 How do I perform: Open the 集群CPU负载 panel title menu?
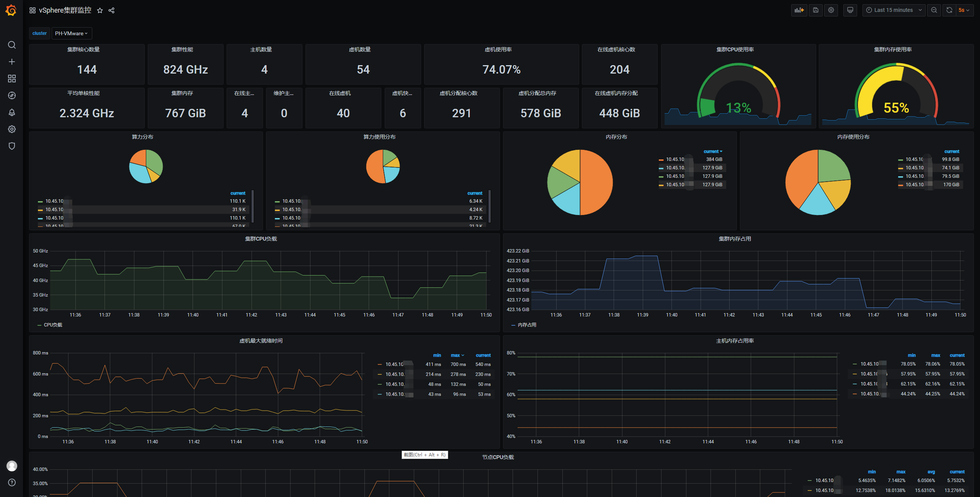point(261,239)
